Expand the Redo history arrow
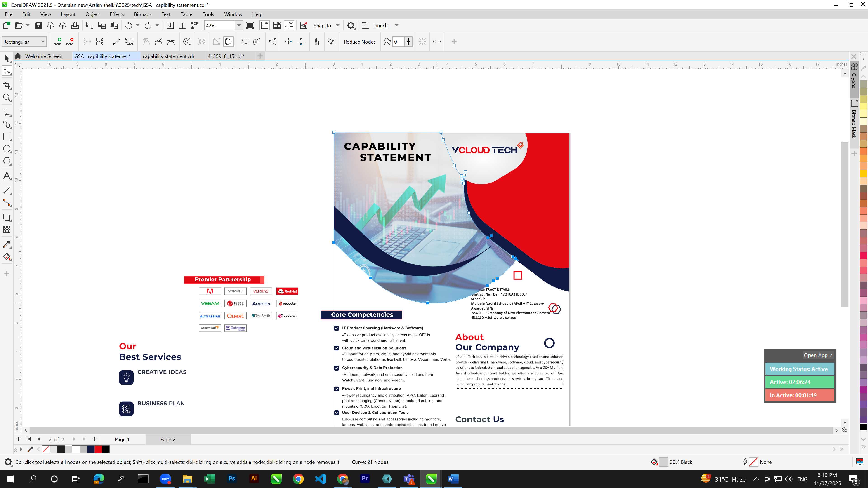Viewport: 868px width, 488px height. 157,26
